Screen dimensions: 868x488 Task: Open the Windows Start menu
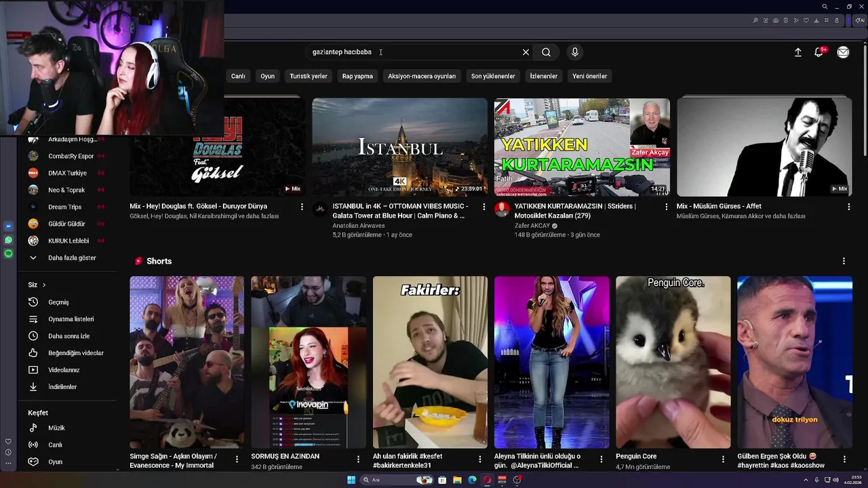pyautogui.click(x=351, y=480)
